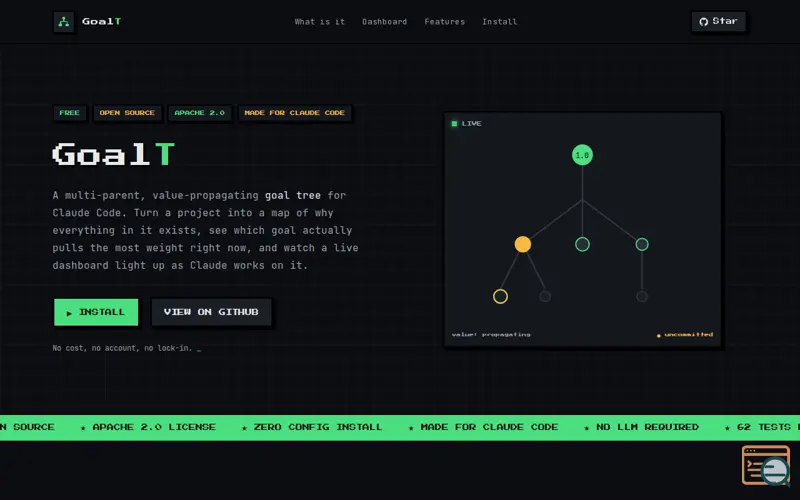Click the bold 'goal tree' phrase
This screenshot has height=500, width=800.
pyautogui.click(x=293, y=195)
